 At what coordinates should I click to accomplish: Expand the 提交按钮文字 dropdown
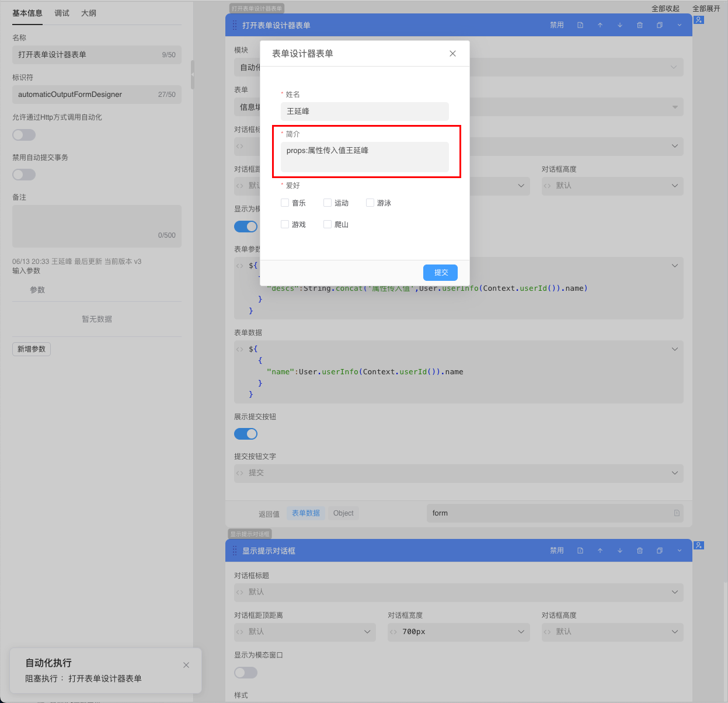coord(675,473)
